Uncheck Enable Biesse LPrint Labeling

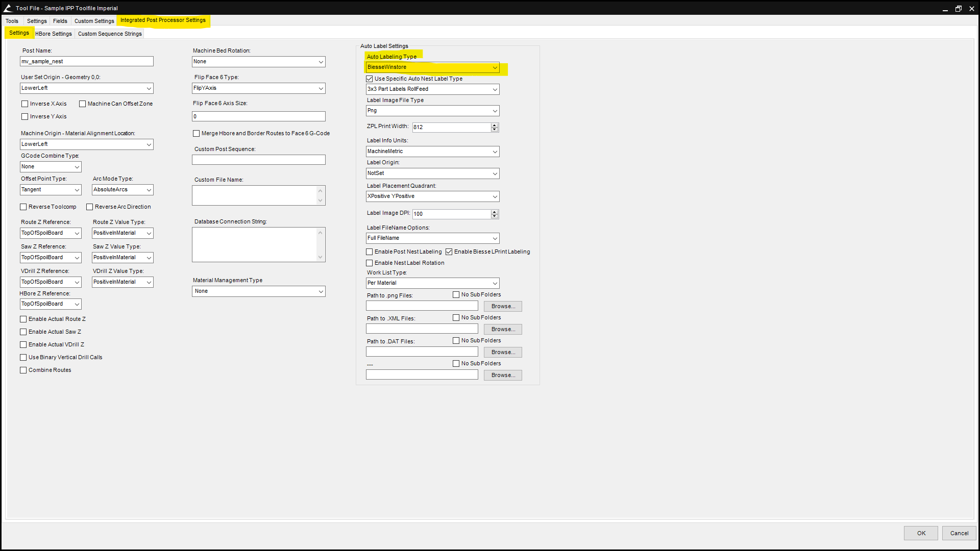[449, 252]
